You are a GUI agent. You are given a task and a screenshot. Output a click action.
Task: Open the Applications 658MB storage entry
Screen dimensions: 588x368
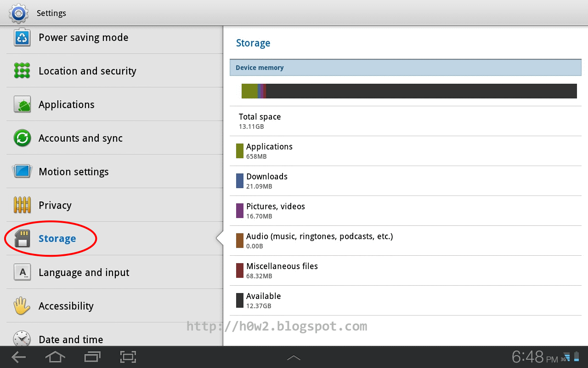pyautogui.click(x=406, y=151)
